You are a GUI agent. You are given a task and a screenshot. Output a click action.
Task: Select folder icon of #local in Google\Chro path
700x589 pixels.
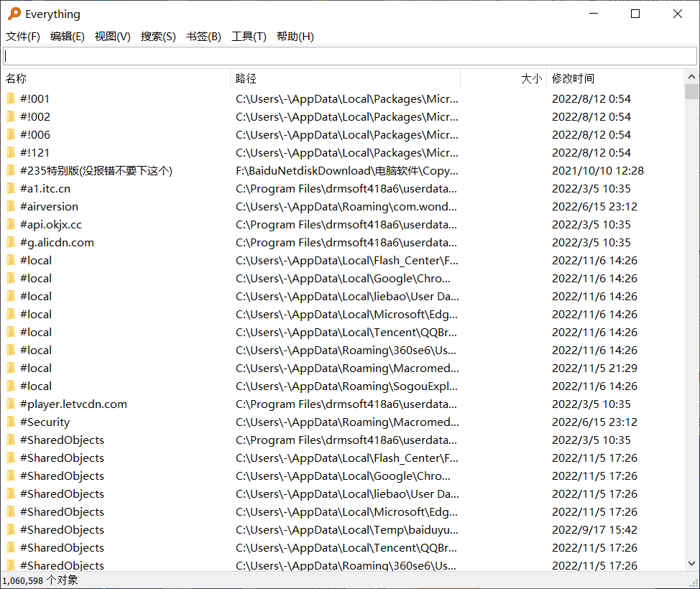click(x=11, y=278)
